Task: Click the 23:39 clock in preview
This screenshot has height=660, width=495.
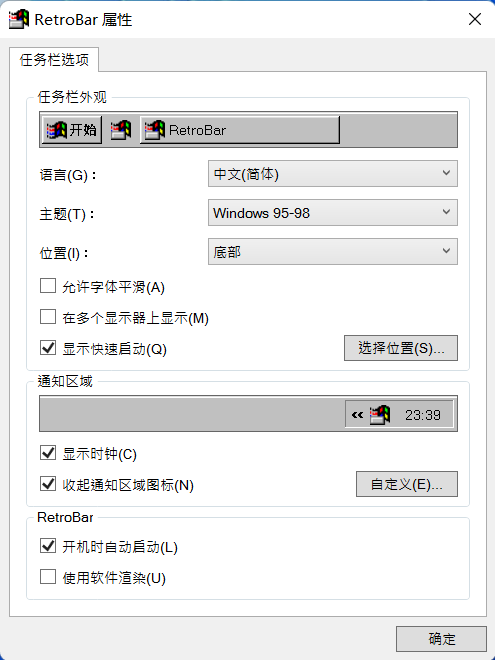Action: [x=423, y=415]
